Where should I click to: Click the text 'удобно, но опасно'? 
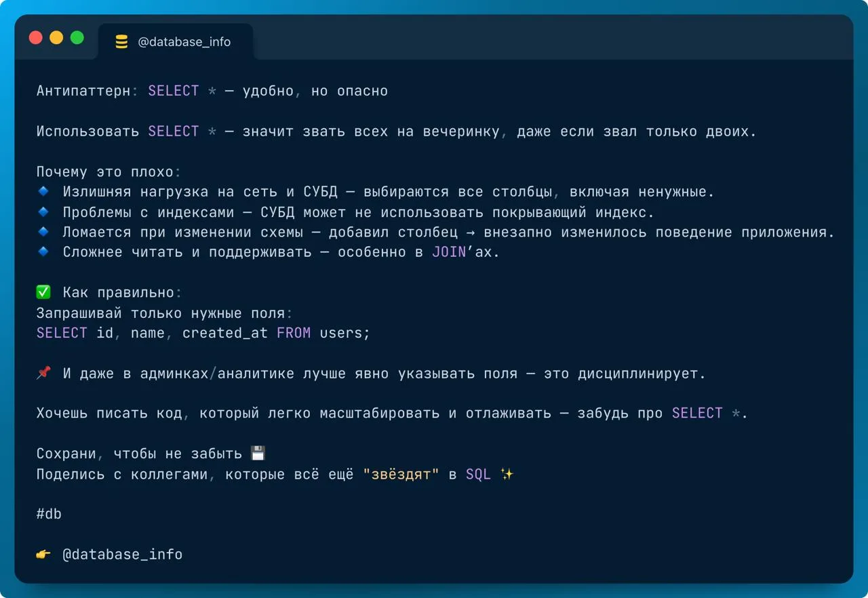pyautogui.click(x=315, y=91)
